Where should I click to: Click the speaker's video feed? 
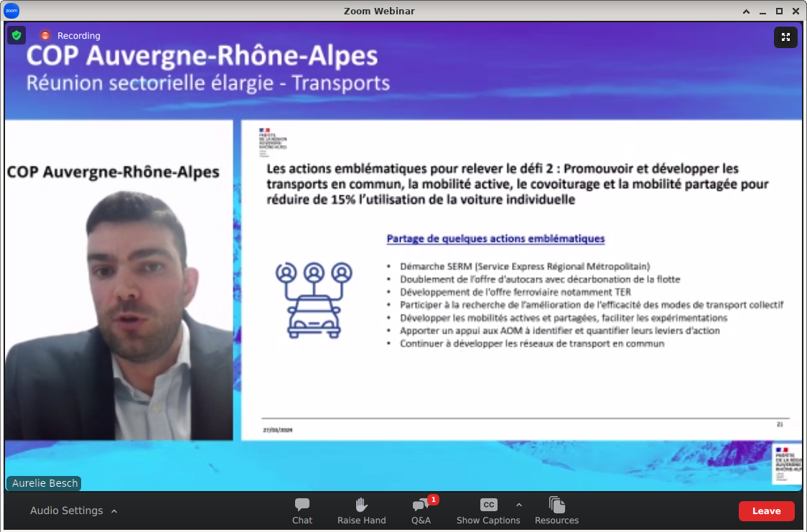click(x=119, y=280)
